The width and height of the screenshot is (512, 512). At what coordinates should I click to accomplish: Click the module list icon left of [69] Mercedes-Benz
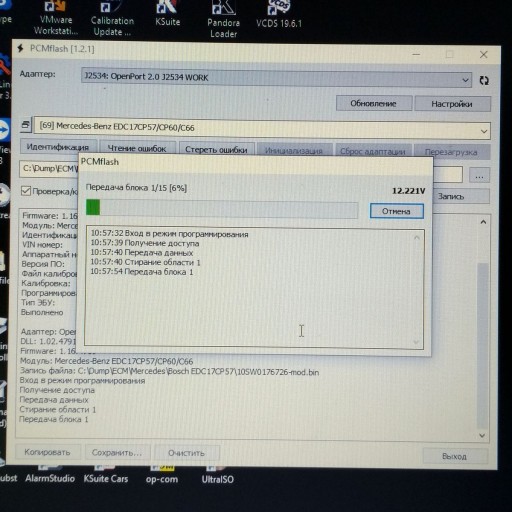[x=26, y=125]
